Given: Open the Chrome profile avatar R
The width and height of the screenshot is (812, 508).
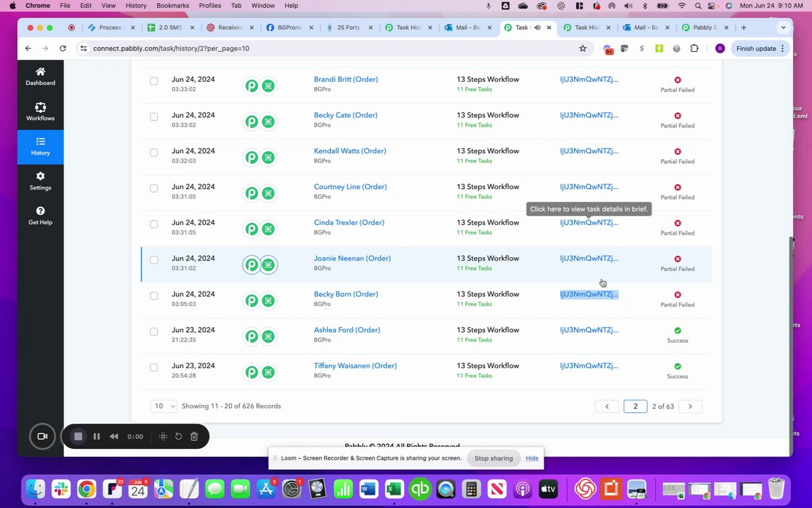Looking at the screenshot, I should pyautogui.click(x=719, y=48).
